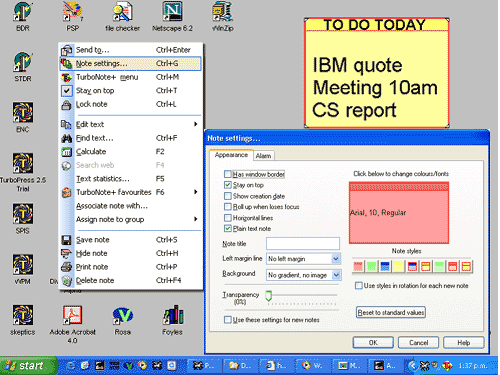Expand the Edit text submenu
The height and width of the screenshot is (375, 500).
131,124
